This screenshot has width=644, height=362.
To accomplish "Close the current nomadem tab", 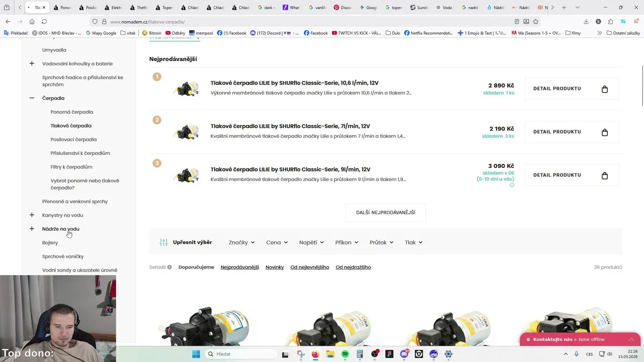I will click(44, 8).
